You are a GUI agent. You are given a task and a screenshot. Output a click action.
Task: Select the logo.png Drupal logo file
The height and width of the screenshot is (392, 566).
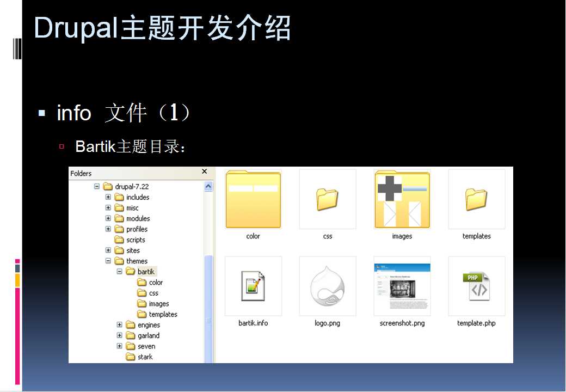(328, 286)
